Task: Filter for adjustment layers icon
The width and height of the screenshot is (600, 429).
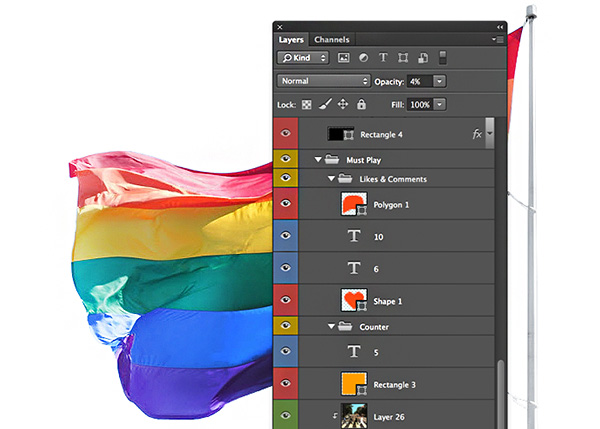Action: coord(363,58)
